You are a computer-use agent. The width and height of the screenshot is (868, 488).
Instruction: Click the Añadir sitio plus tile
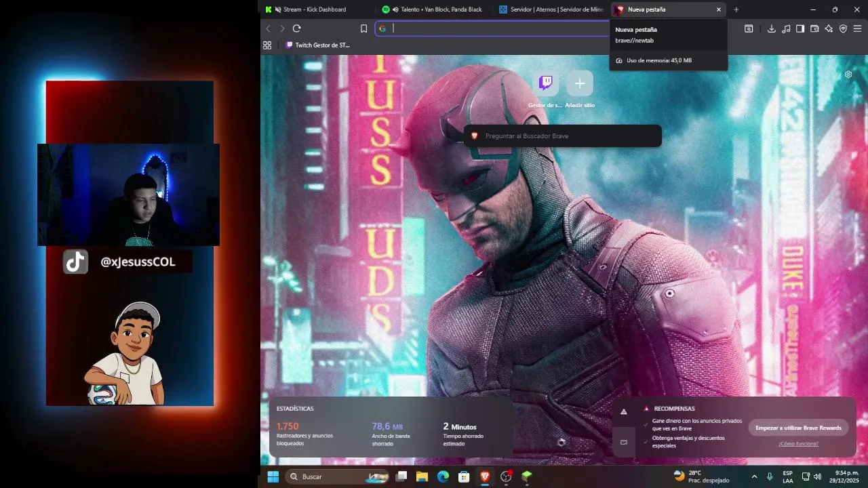580,83
